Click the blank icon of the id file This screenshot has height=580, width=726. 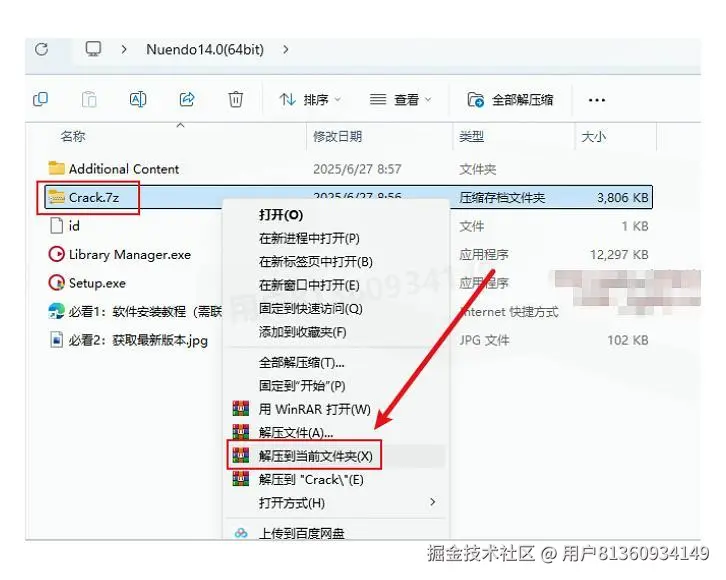pyautogui.click(x=56, y=226)
